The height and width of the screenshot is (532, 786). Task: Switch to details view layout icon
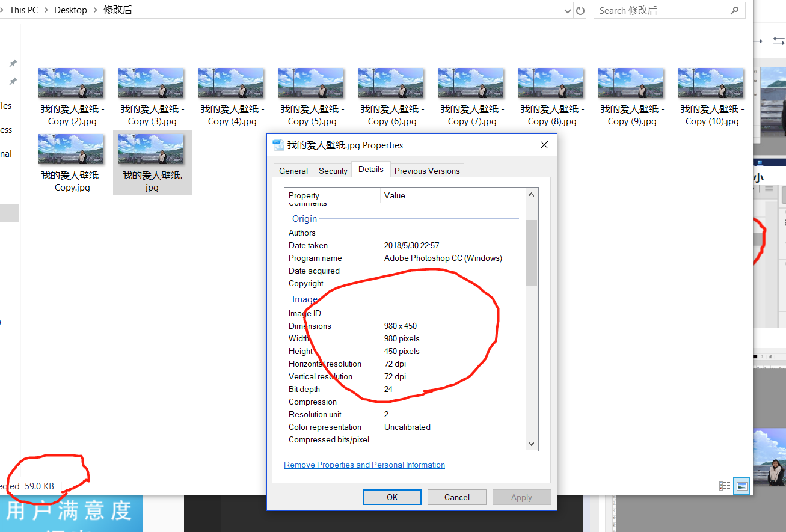click(x=725, y=486)
